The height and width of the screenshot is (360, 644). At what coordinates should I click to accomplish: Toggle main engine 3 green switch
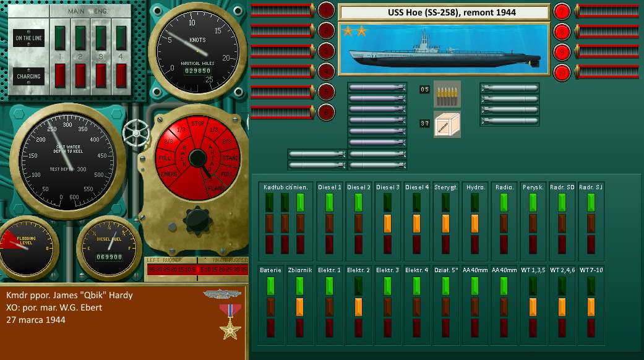point(101,38)
